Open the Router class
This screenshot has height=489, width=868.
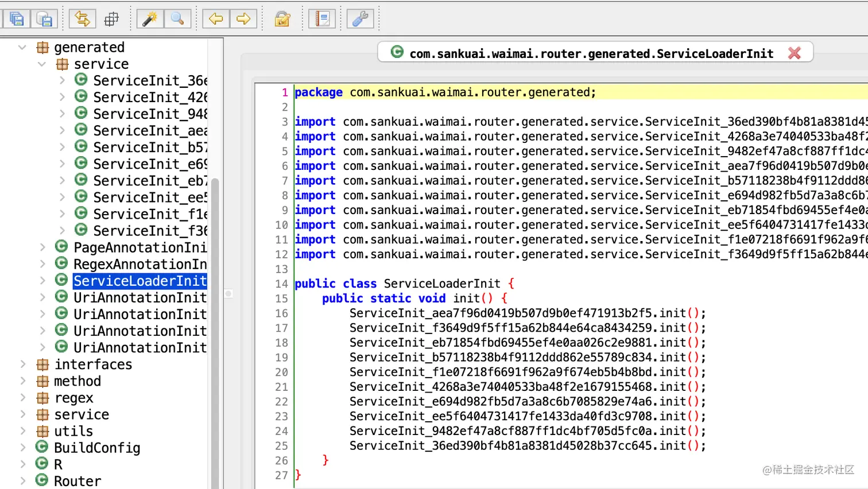pos(77,480)
